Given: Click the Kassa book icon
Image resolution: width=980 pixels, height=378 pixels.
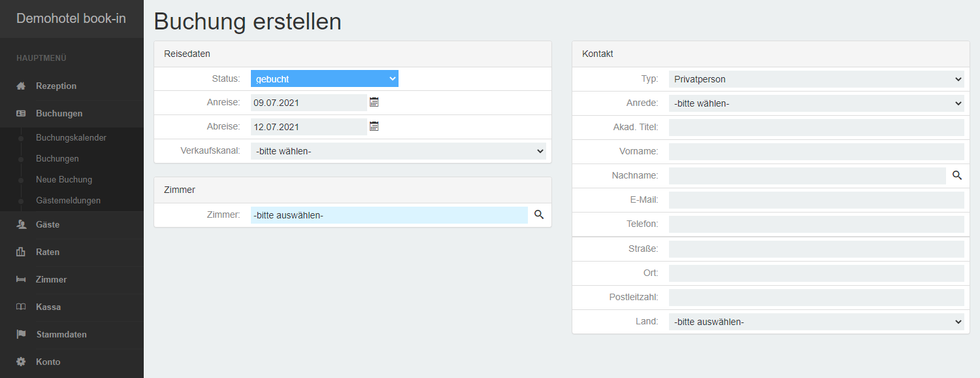Looking at the screenshot, I should click(x=21, y=307).
